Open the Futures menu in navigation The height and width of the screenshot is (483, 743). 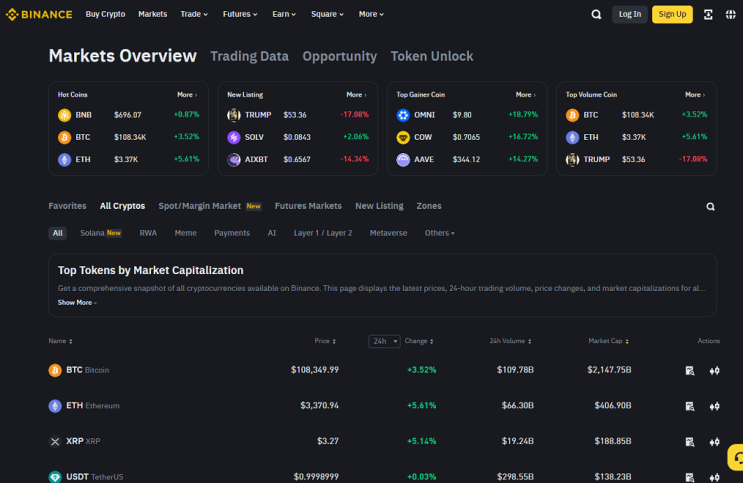click(x=240, y=14)
